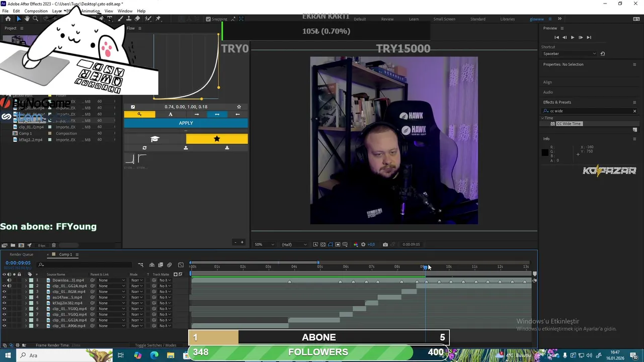Select the CC Wide Time effect
Screen dimensions: 644x362
[x=569, y=124]
